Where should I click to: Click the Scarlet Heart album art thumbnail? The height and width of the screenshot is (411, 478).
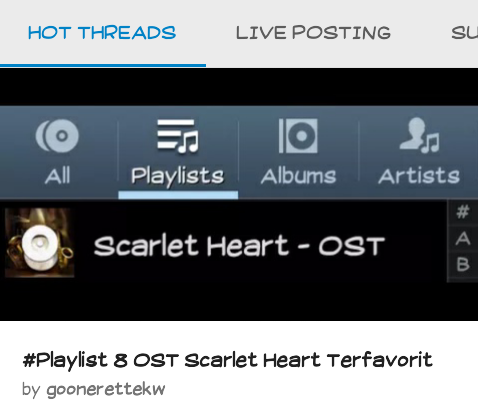click(39, 243)
